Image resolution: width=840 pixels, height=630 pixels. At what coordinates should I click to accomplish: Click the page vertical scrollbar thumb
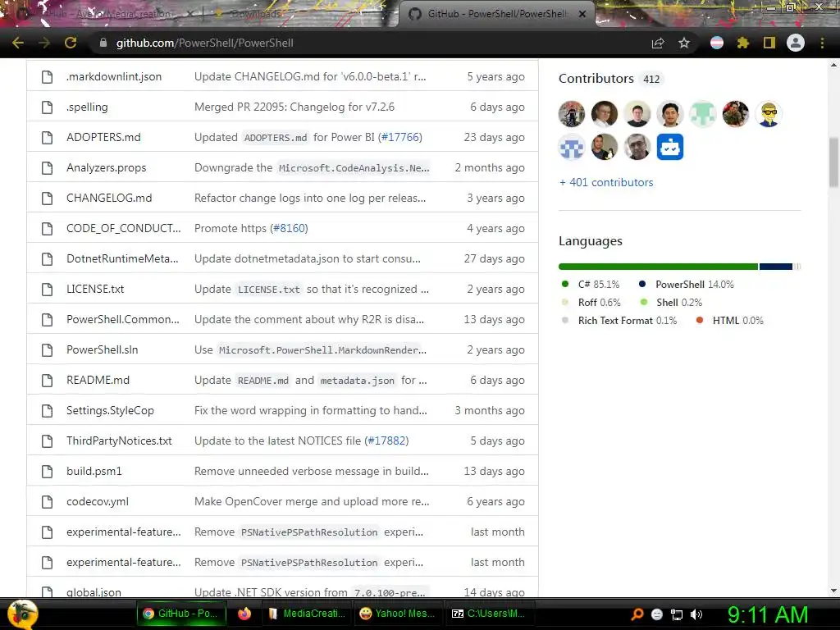pyautogui.click(x=833, y=162)
